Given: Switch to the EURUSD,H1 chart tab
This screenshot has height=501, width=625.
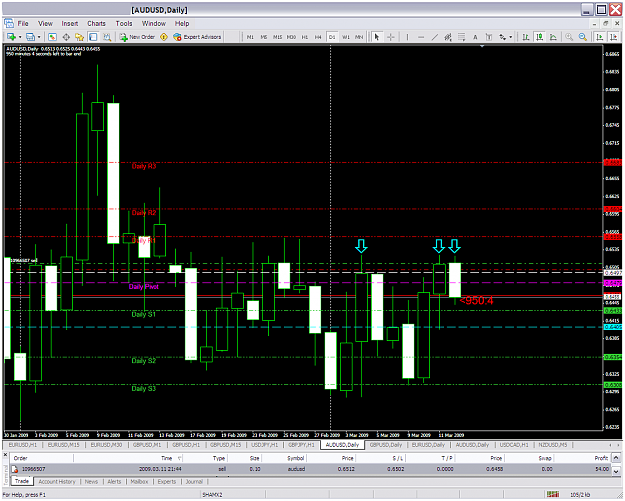Looking at the screenshot, I should [x=23, y=445].
